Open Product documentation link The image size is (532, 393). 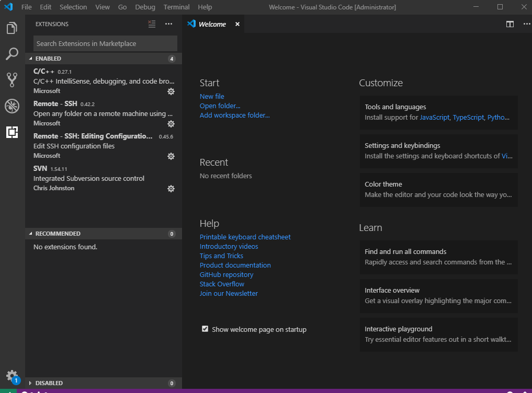click(x=235, y=265)
